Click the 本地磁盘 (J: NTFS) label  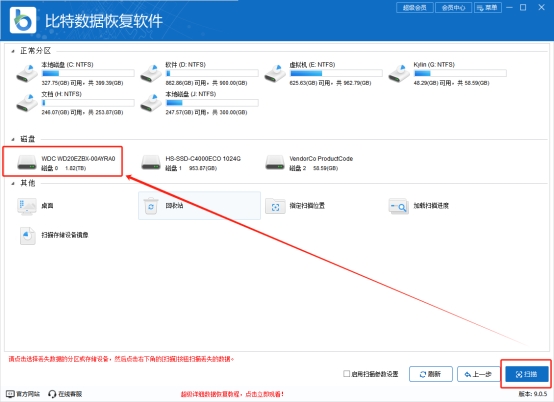[191, 94]
